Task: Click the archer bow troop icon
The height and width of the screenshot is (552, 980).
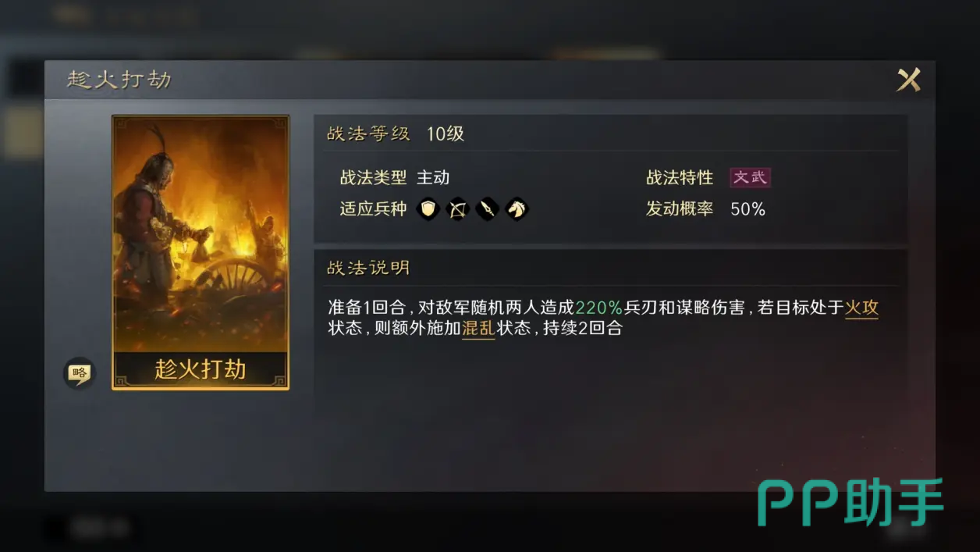Action: [x=457, y=208]
